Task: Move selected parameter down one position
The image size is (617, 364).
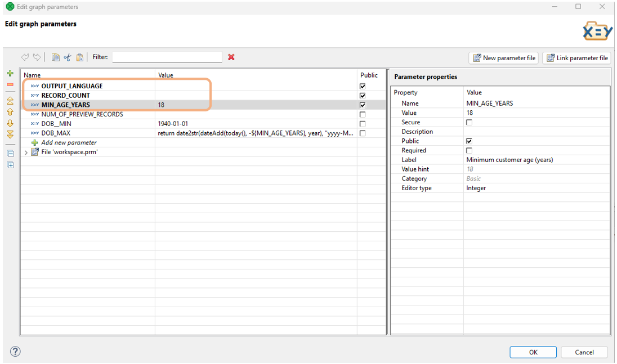Action: coord(10,123)
